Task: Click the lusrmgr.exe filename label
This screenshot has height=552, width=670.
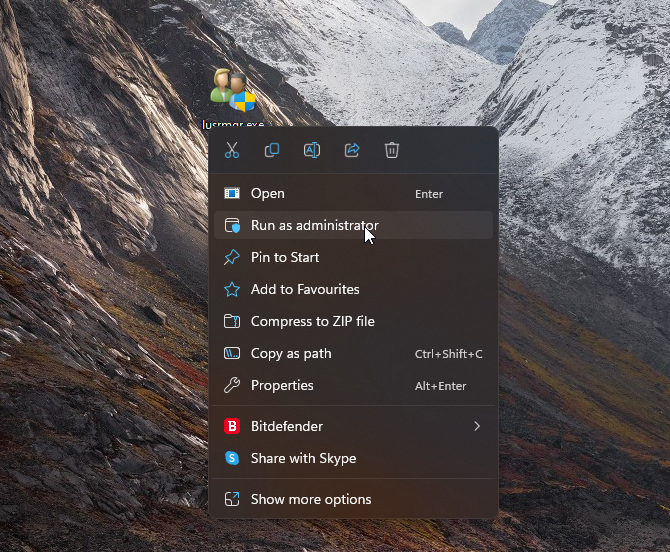Action: (x=233, y=124)
